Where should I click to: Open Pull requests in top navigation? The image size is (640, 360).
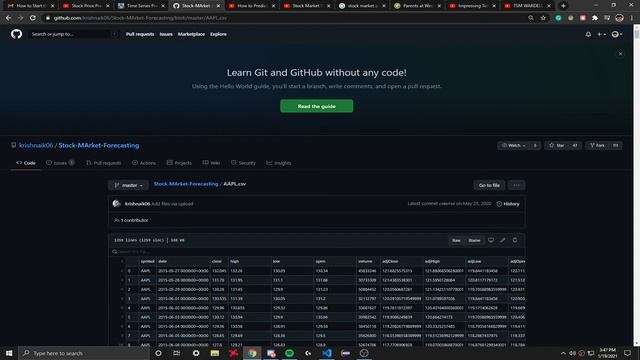pos(140,34)
